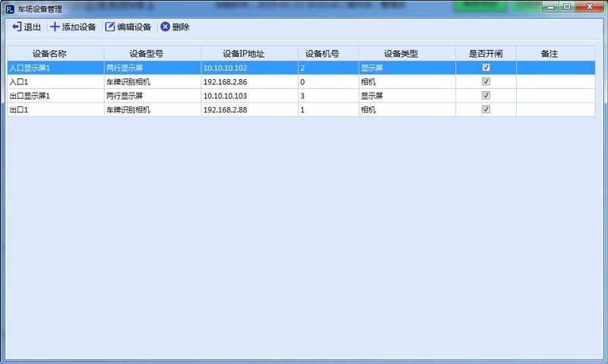Click the delete (删除) red X icon
This screenshot has height=364, width=608.
click(x=165, y=27)
